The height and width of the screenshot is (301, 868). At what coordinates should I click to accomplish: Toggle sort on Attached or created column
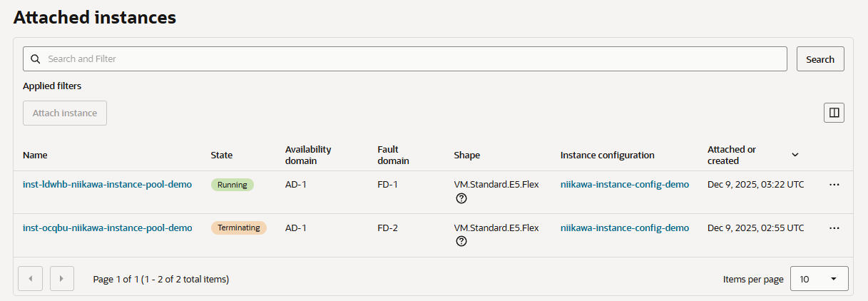[x=795, y=155]
